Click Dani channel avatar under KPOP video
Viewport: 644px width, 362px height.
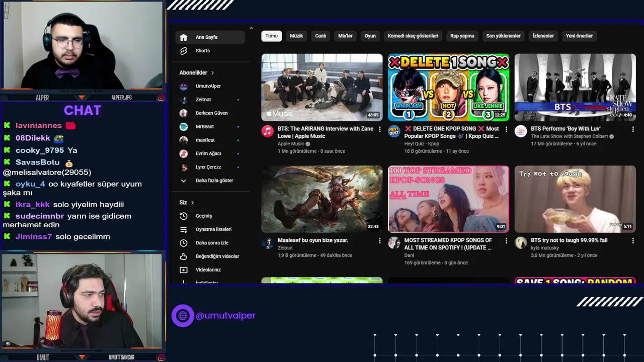(x=394, y=243)
